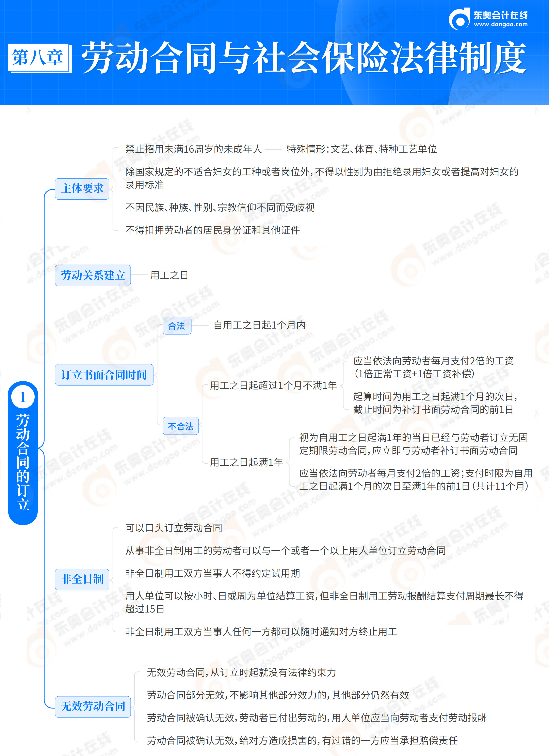Click text 用人单位应当向劳动者支付劳动报酬

[409, 718]
